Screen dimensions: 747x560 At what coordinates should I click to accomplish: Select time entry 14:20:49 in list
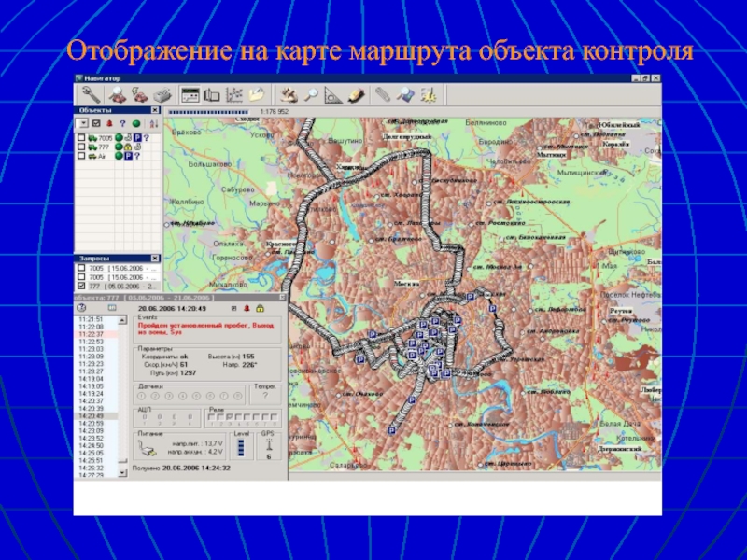coord(92,416)
